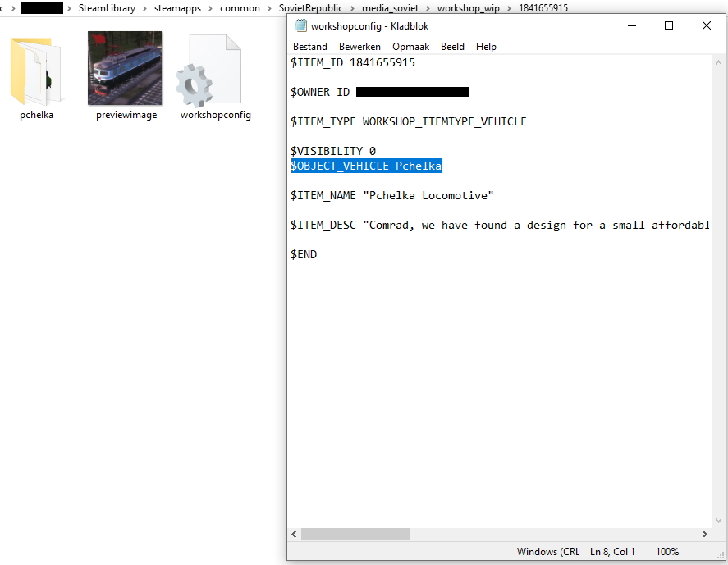Click the $ITEM_NAME "Pchelka Locomotive" line
Screen dimensions: 728x565
[x=391, y=196]
